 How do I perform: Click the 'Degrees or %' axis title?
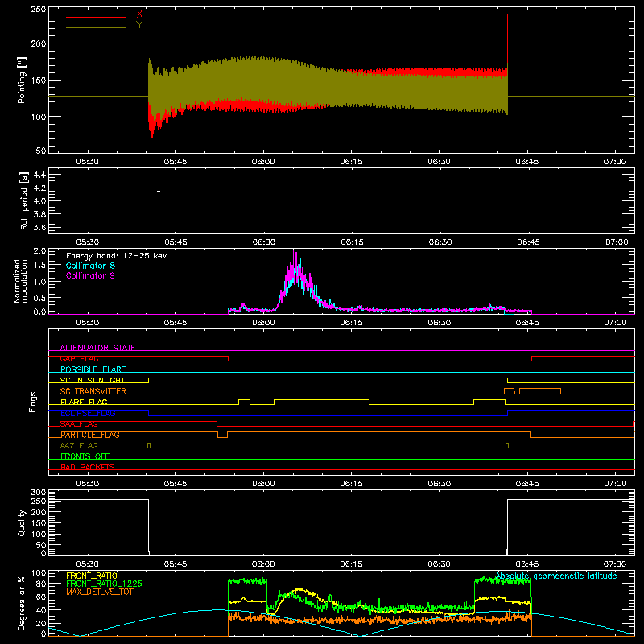coord(22,604)
